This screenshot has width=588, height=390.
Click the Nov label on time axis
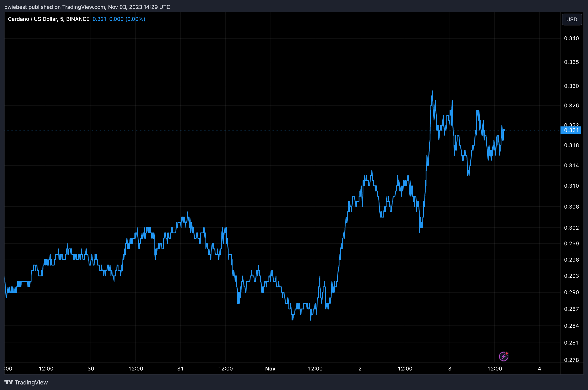pos(270,369)
